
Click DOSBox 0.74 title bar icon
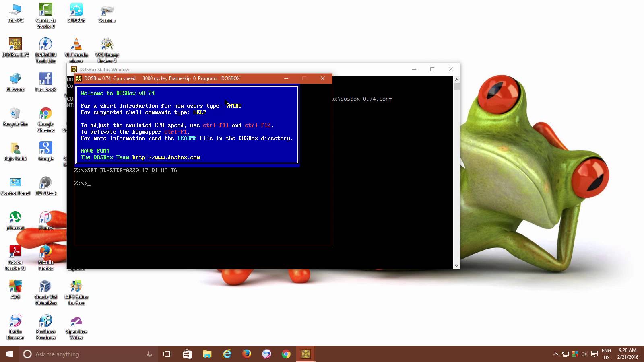[x=79, y=78]
